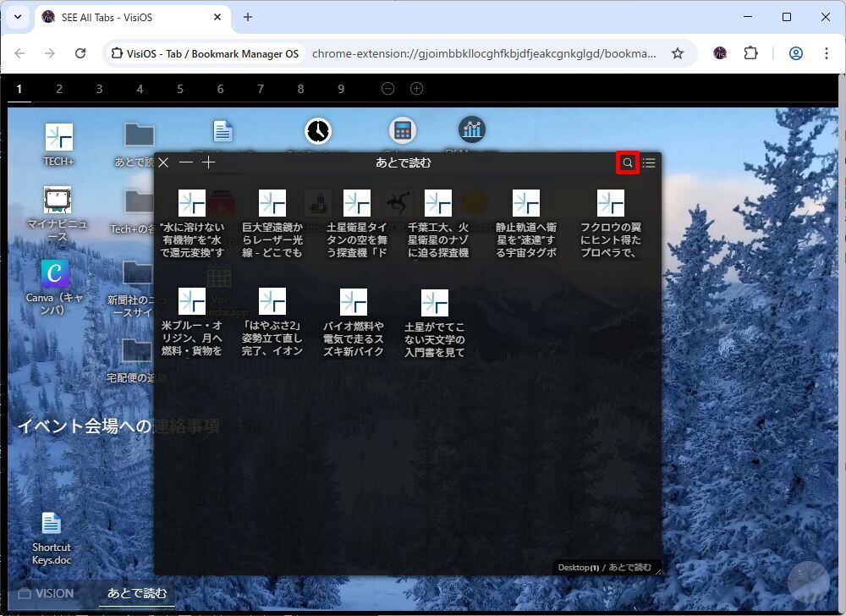Select desktop number 1 tab
This screenshot has width=846, height=616.
click(19, 89)
